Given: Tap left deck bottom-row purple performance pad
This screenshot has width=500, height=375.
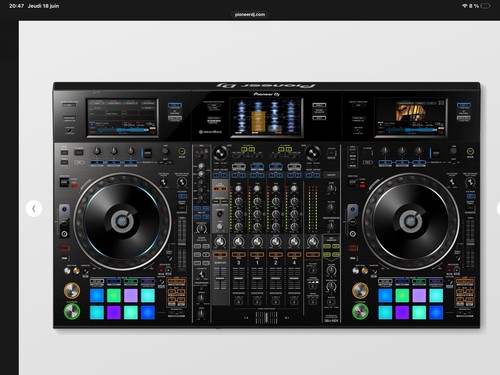Looking at the screenshot, I should [x=114, y=312].
